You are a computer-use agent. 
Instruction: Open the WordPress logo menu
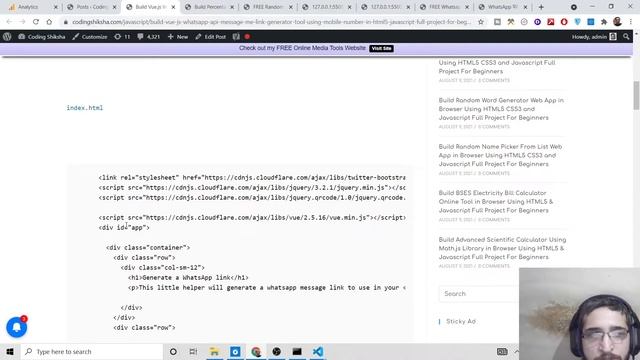point(7,37)
